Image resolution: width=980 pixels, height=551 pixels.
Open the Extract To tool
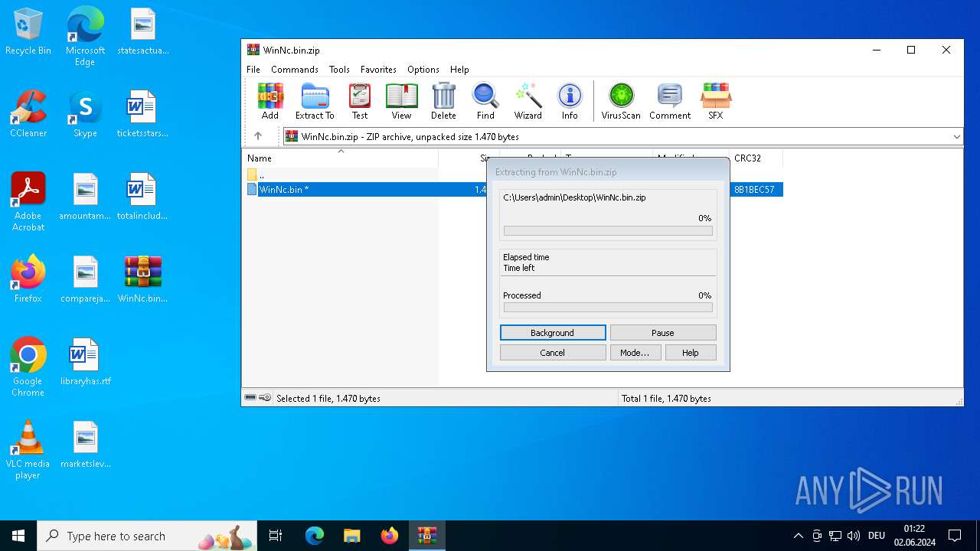[x=315, y=102]
